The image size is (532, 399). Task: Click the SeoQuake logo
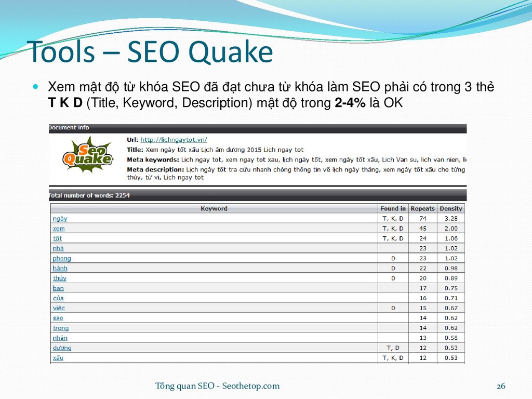click(87, 155)
